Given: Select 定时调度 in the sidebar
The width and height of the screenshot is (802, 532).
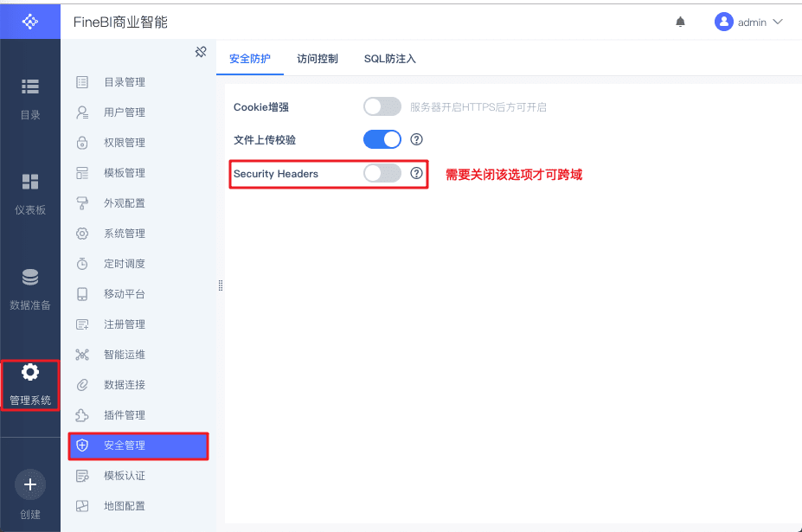Looking at the screenshot, I should pos(125,264).
